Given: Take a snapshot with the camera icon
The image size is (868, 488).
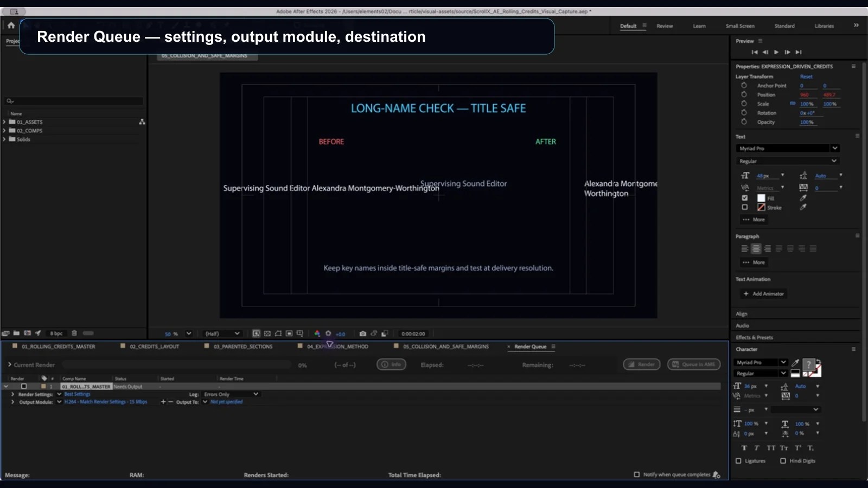Looking at the screenshot, I should pos(363,333).
